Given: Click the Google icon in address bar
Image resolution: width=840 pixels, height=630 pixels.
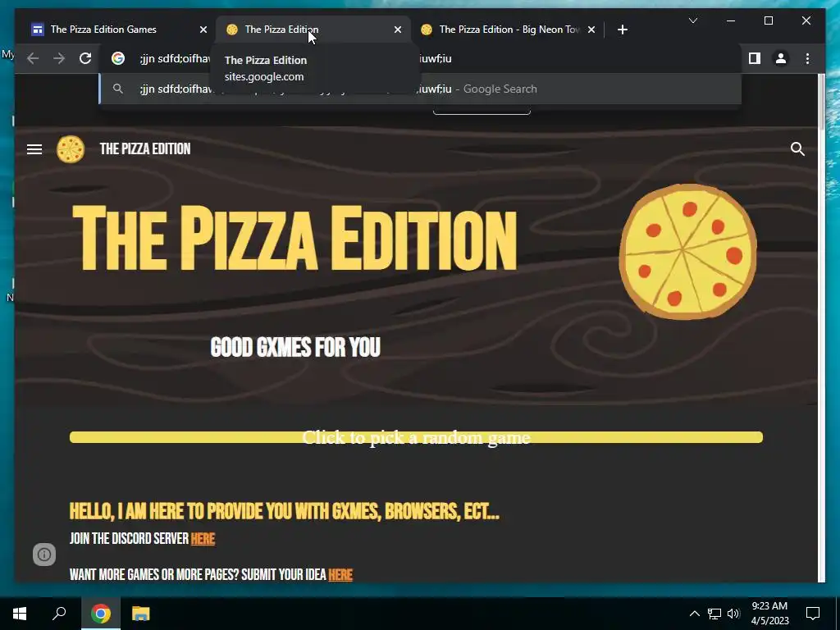Looking at the screenshot, I should (x=118, y=58).
